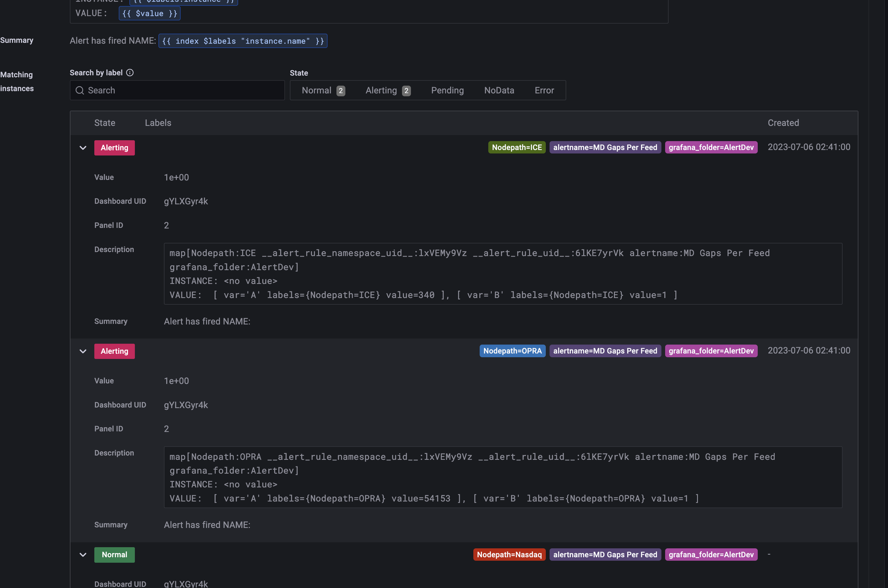The image size is (888, 588).
Task: Click the Nodepath=Nasdaq red label tag
Action: tap(509, 555)
